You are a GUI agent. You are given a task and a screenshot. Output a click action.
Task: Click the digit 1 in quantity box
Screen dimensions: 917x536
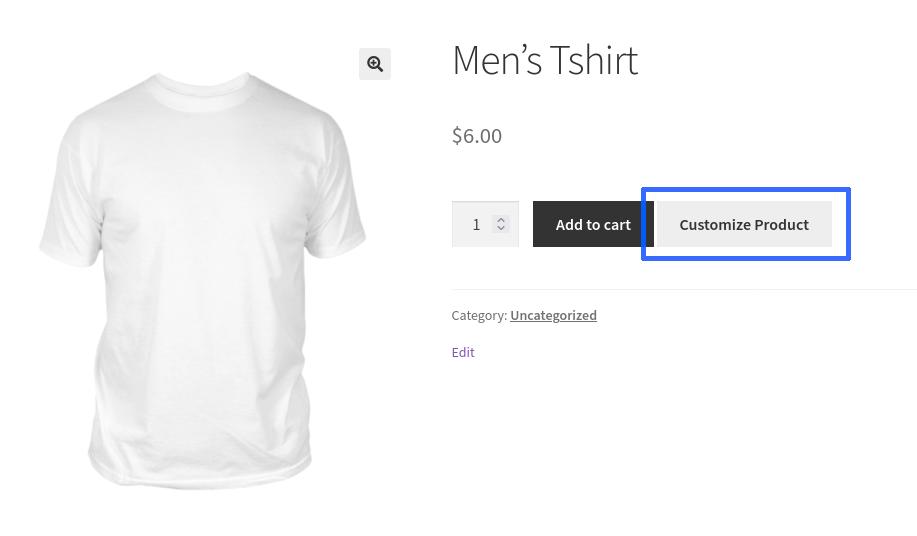tap(476, 224)
